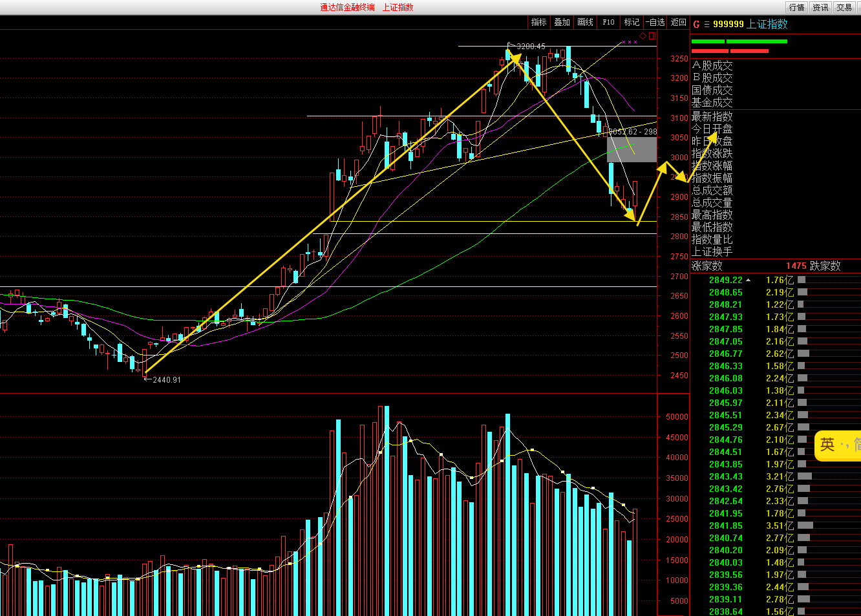
Task: Remove from watchlist via -自选
Action: [655, 22]
